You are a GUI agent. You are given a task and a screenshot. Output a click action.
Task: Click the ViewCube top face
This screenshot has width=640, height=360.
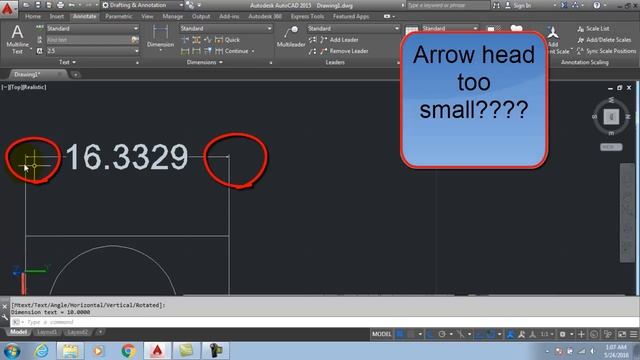pos(611,117)
